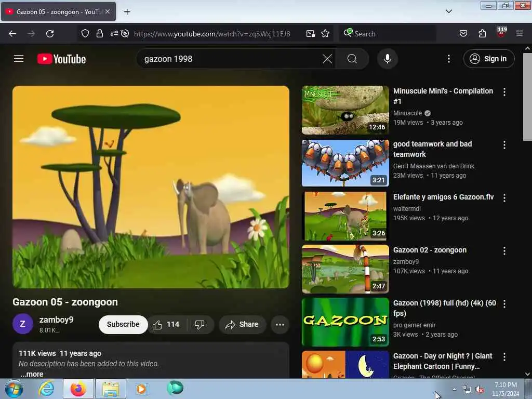
Task: Click the Minuscule channel name
Action: point(407,113)
